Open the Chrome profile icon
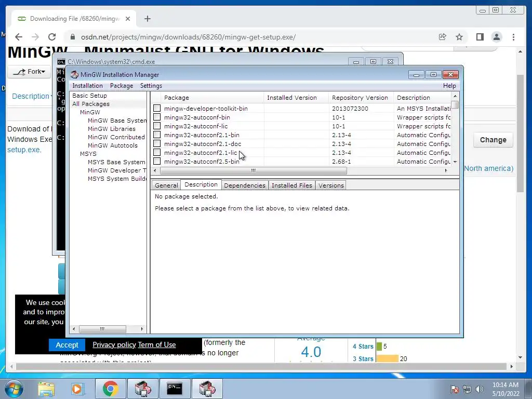The height and width of the screenshot is (399, 532). 497,37
